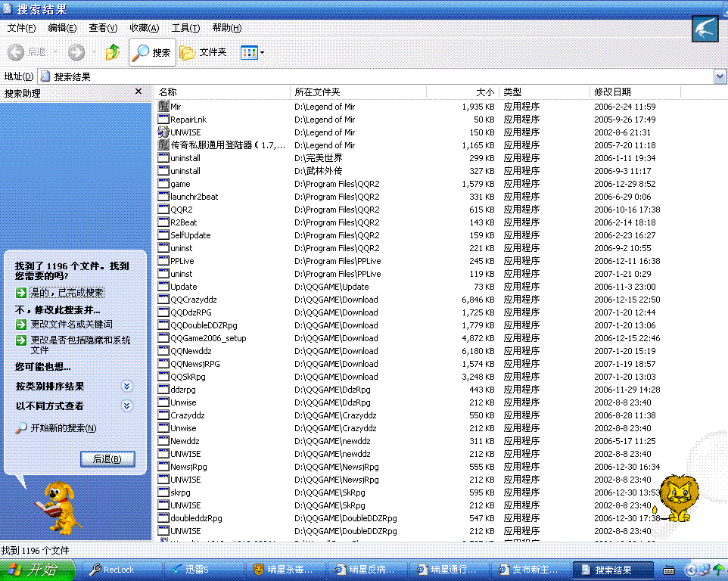Viewport: 728px width, 581px height.
Task: Select the QQCrazyddz file icon
Action: pyautogui.click(x=163, y=300)
